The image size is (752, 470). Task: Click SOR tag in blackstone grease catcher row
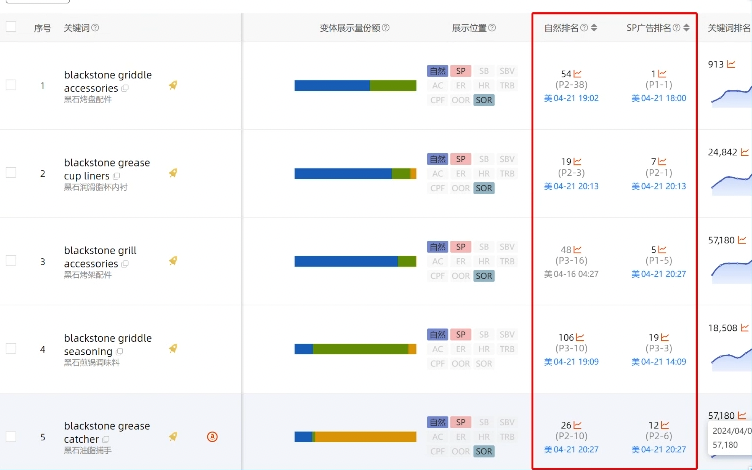[x=484, y=451]
